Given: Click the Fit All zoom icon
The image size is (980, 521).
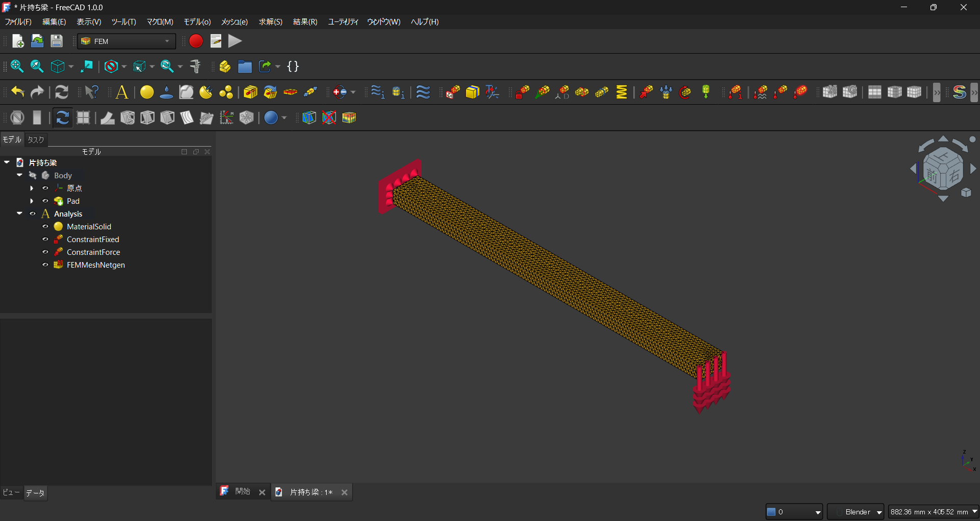Looking at the screenshot, I should pos(17,66).
